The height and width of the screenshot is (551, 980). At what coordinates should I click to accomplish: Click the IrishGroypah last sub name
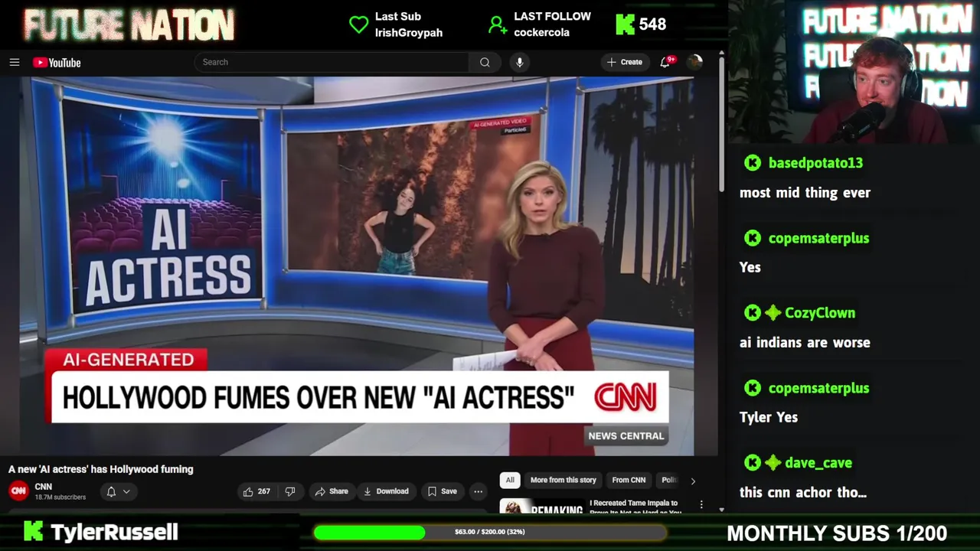point(409,33)
